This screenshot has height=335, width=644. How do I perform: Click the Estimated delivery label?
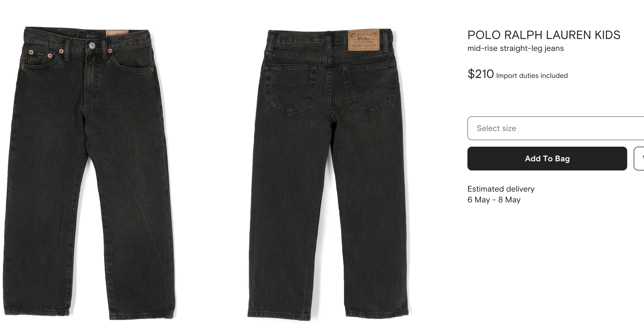pyautogui.click(x=501, y=189)
